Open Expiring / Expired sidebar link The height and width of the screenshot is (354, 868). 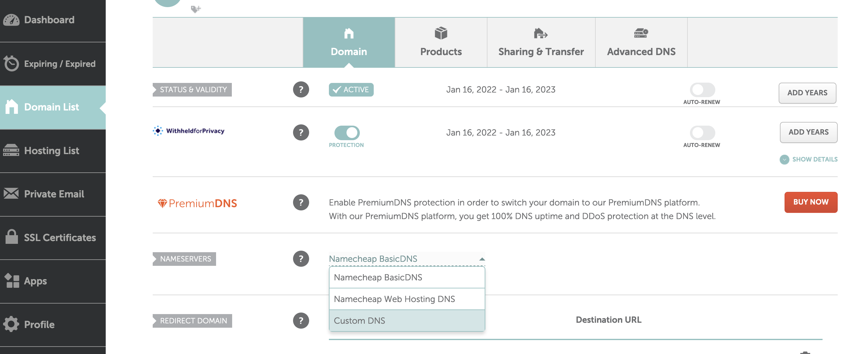[x=53, y=64]
